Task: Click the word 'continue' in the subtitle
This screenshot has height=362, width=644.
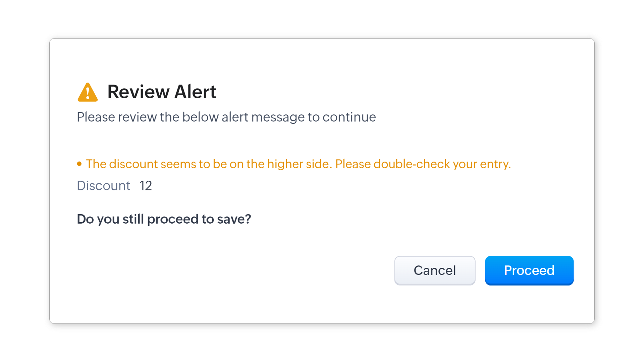Action: coord(349,117)
